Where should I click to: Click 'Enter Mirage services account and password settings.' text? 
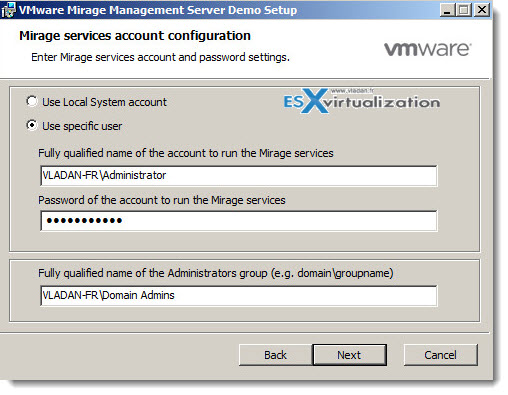[160, 57]
